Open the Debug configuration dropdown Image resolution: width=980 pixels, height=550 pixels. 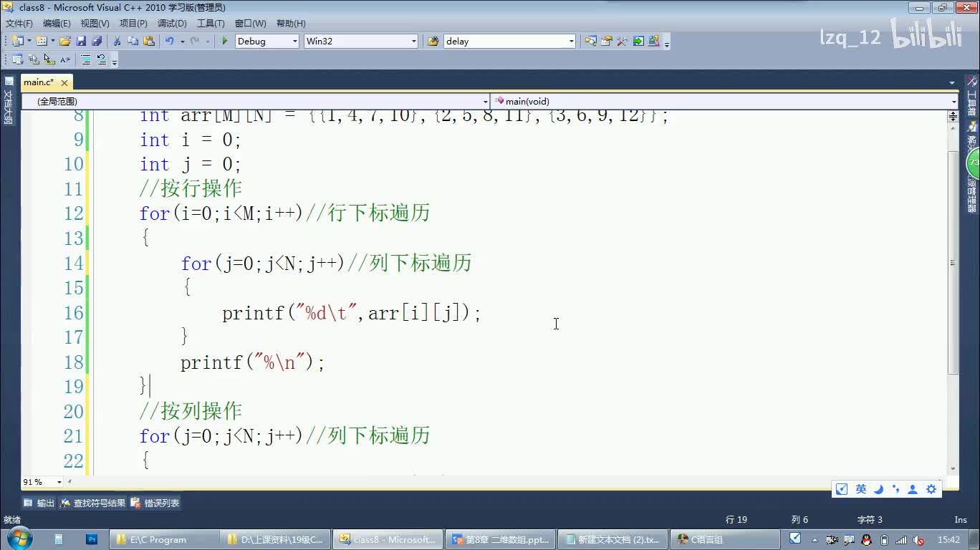click(x=294, y=42)
